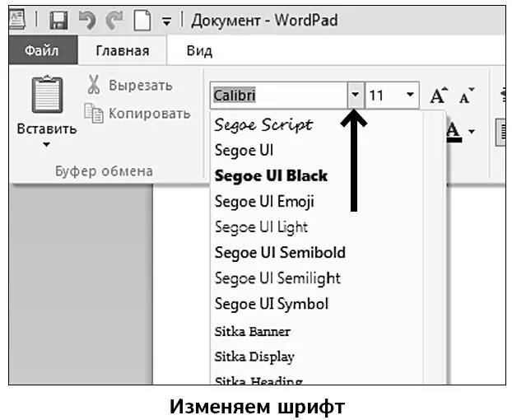Undo the last action

point(87,21)
